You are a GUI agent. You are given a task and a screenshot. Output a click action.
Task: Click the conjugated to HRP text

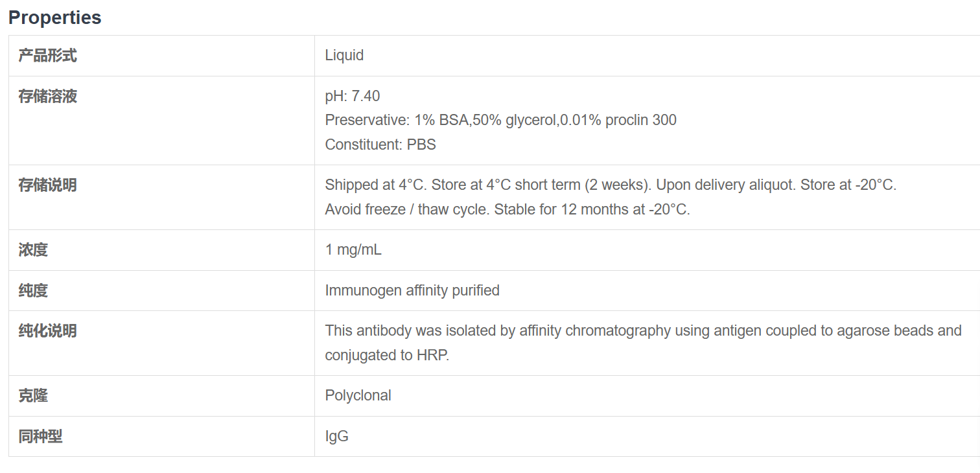(387, 356)
